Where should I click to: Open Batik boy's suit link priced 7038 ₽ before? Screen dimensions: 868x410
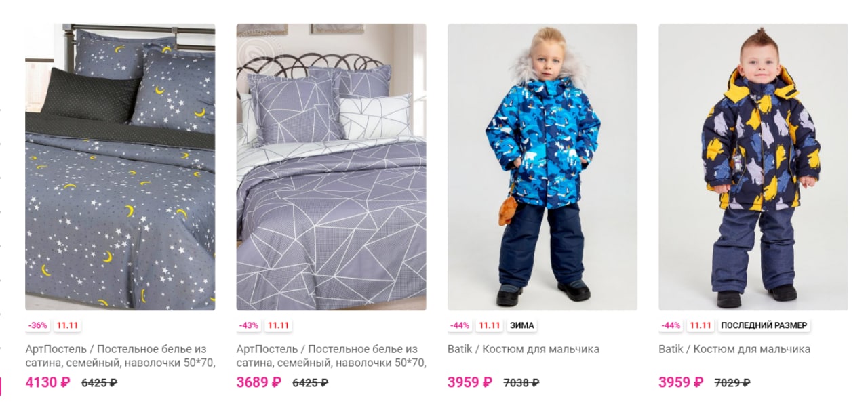tap(524, 350)
